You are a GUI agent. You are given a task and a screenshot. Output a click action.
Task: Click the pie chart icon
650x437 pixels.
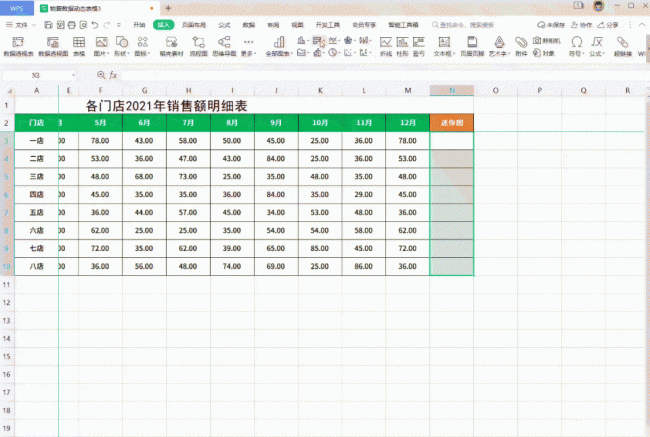(x=334, y=53)
